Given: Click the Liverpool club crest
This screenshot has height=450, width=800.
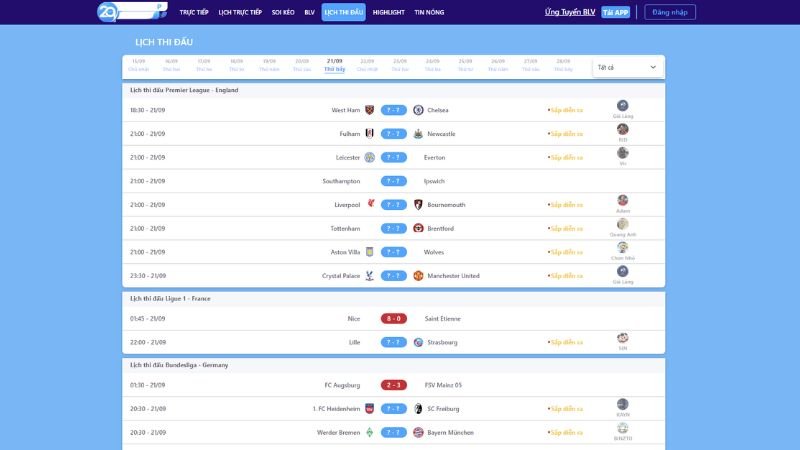Looking at the screenshot, I should [x=369, y=205].
